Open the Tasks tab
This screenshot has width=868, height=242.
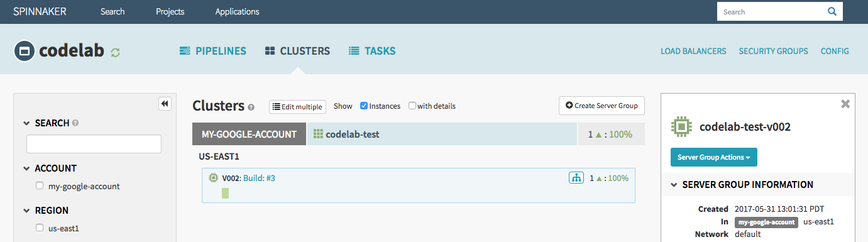point(372,51)
